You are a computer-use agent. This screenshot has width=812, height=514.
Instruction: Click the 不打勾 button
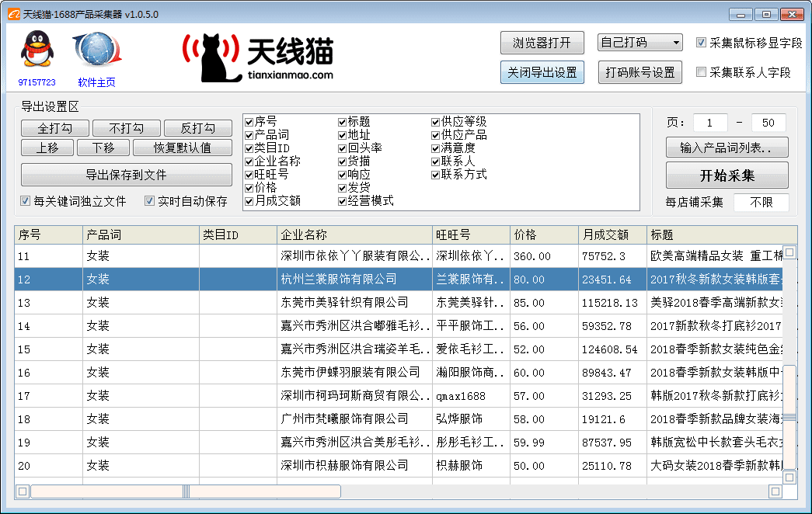[x=127, y=128]
